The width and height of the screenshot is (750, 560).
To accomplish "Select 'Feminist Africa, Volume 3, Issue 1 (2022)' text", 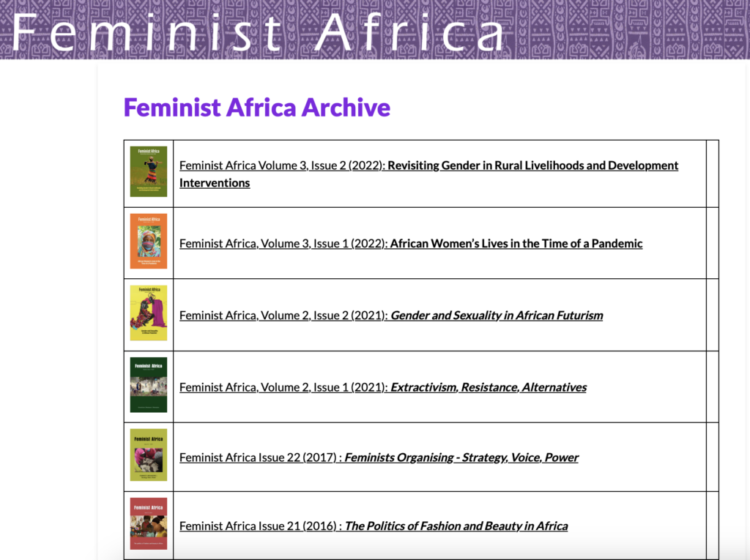I will coord(283,244).
